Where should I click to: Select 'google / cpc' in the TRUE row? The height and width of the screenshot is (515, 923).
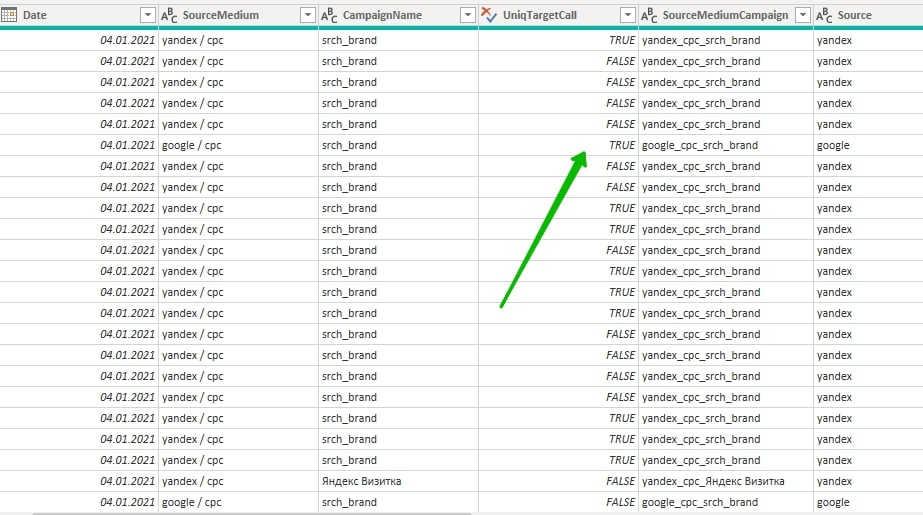238,145
